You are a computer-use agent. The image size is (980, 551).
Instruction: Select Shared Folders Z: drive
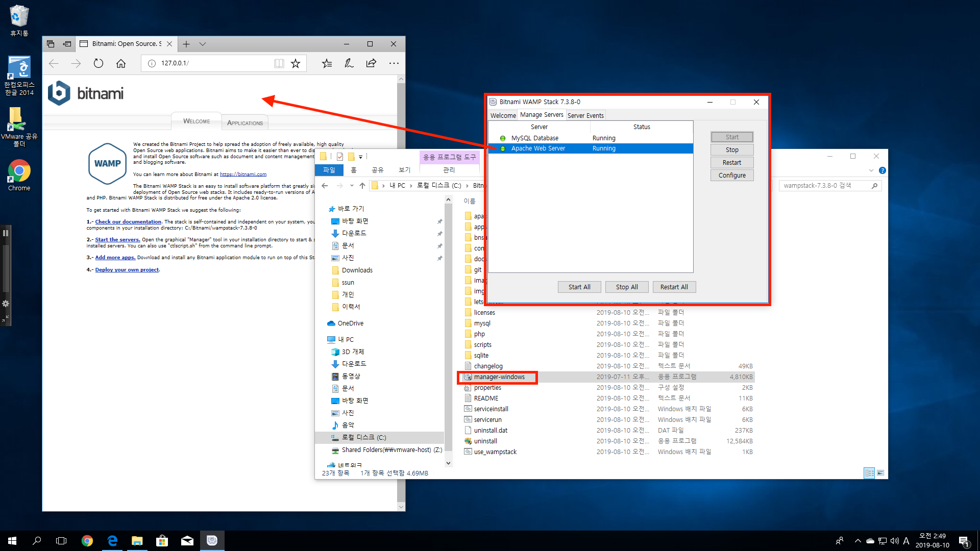[386, 450]
